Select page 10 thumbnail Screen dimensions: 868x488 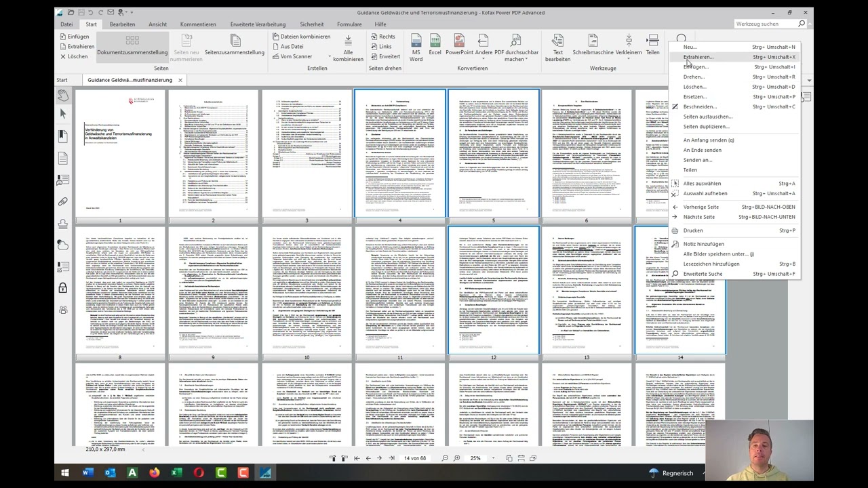(x=307, y=290)
